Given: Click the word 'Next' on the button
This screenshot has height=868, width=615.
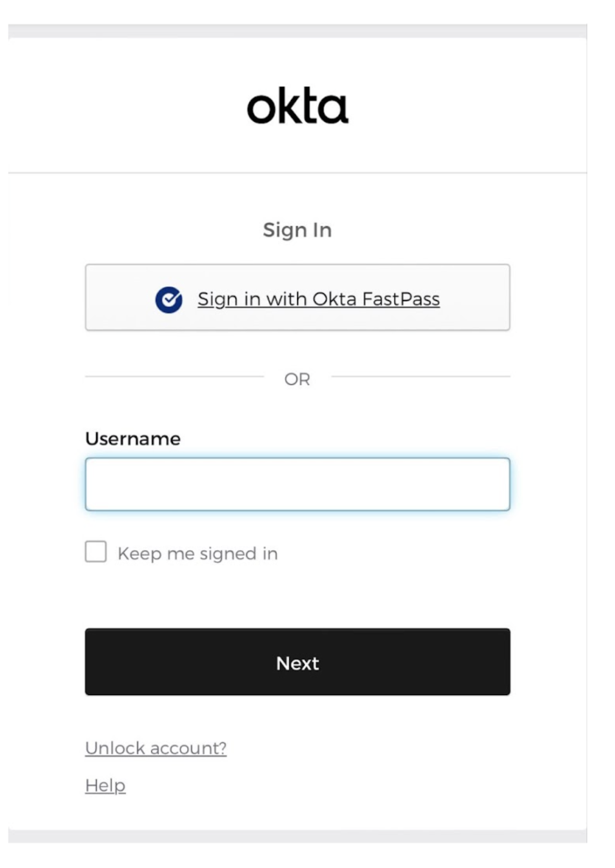Looking at the screenshot, I should point(297,663).
